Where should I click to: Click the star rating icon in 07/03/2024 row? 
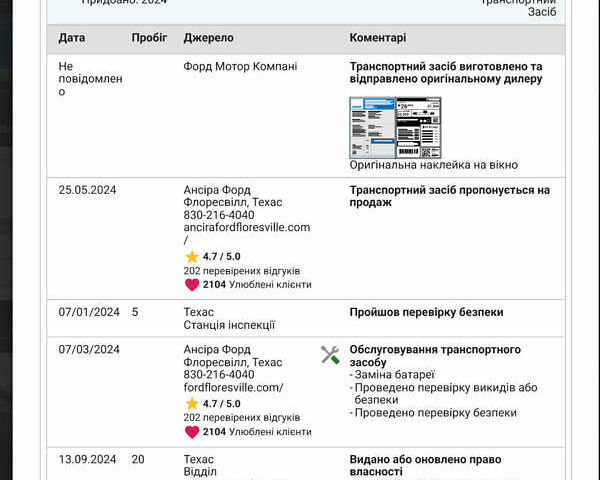(x=192, y=404)
